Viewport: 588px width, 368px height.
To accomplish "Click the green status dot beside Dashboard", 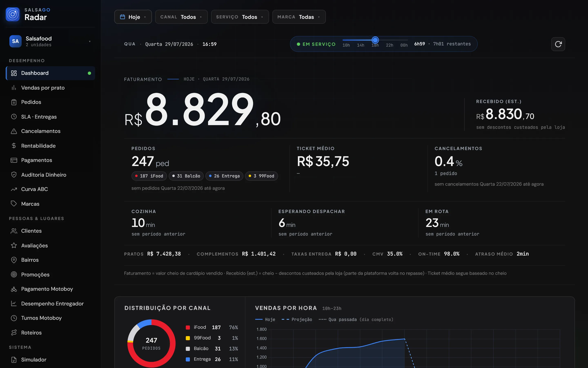I will click(x=89, y=73).
